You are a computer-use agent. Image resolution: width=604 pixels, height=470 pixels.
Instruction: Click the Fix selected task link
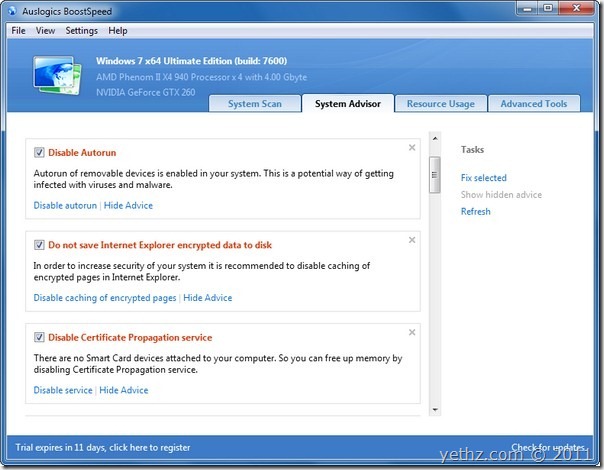pos(483,178)
